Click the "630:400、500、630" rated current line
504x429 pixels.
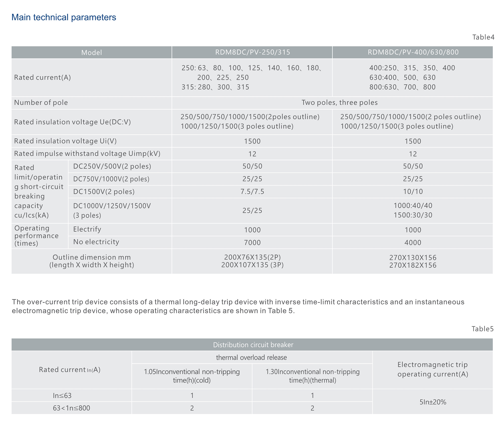pyautogui.click(x=402, y=78)
